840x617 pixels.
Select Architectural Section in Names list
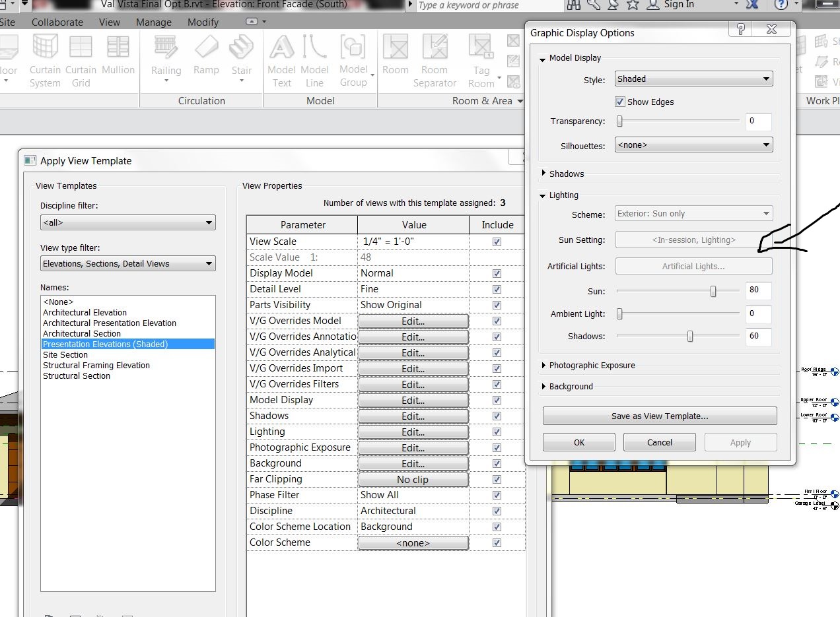click(82, 334)
